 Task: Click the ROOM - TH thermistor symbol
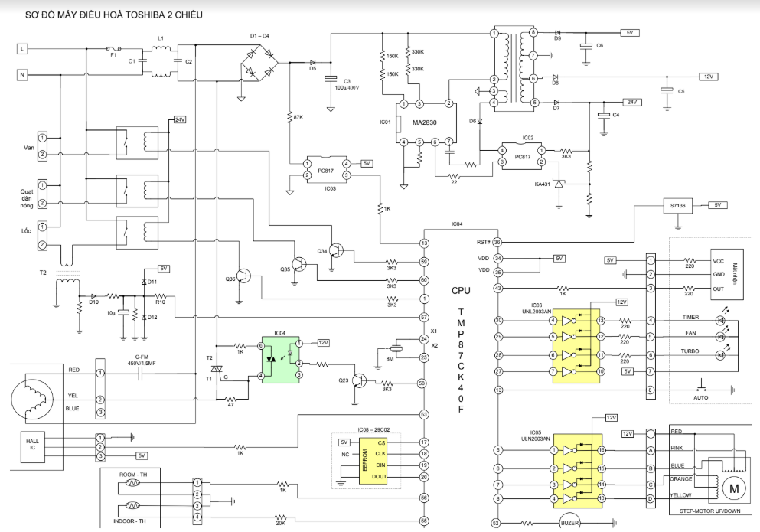132,483
